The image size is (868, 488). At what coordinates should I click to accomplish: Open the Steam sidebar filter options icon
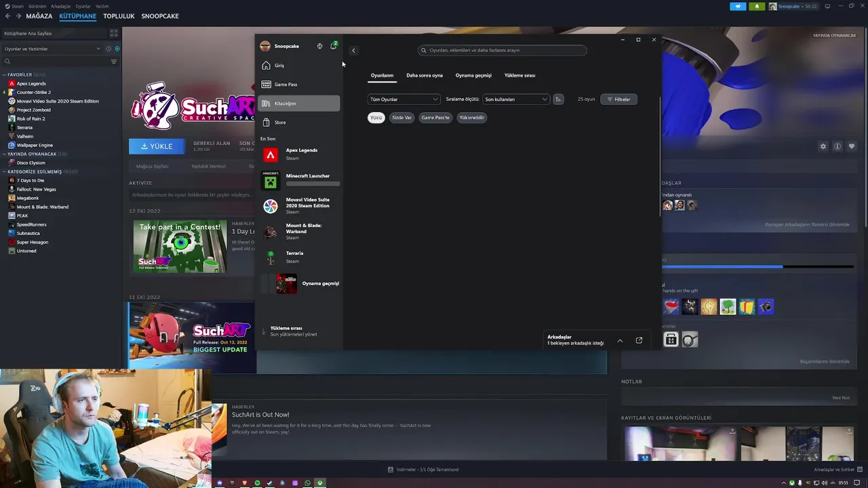click(113, 62)
